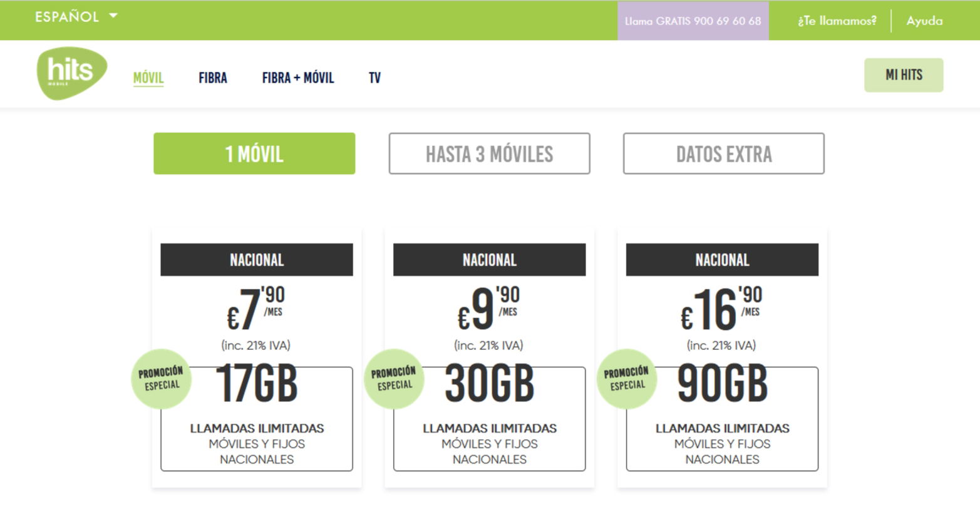Viewport: 980px width, 507px height.
Task: Click the 17GB data amount
Action: (x=256, y=384)
